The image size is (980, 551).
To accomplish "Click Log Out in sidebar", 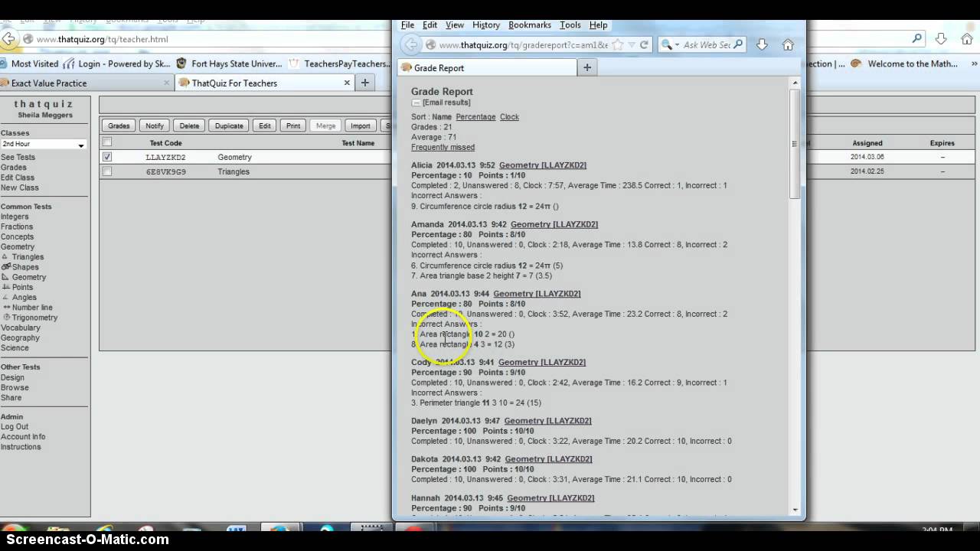I will pyautogui.click(x=15, y=427).
